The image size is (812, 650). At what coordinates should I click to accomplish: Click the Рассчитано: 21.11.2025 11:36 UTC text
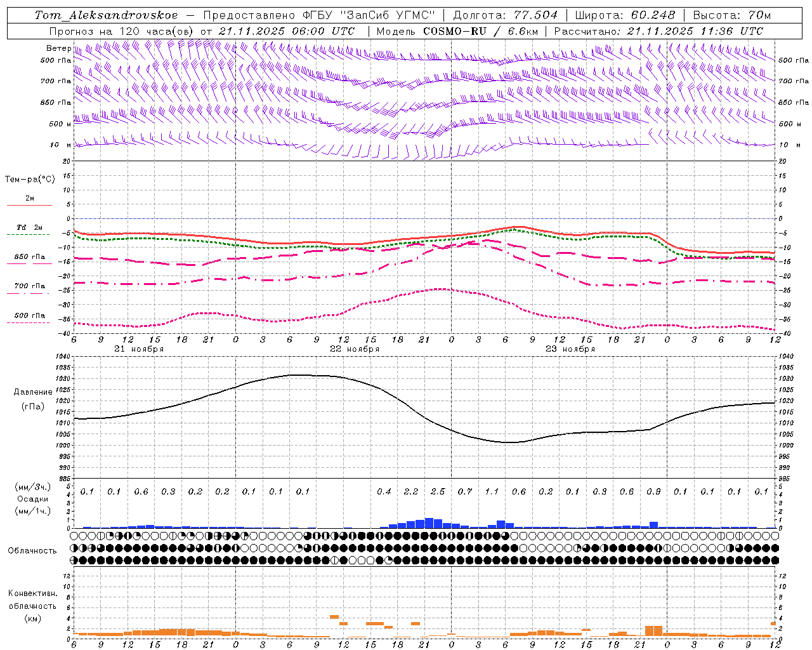point(658,31)
